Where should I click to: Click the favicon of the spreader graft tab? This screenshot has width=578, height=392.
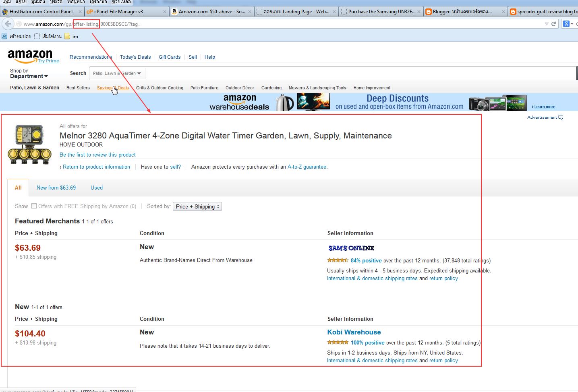[x=513, y=12]
